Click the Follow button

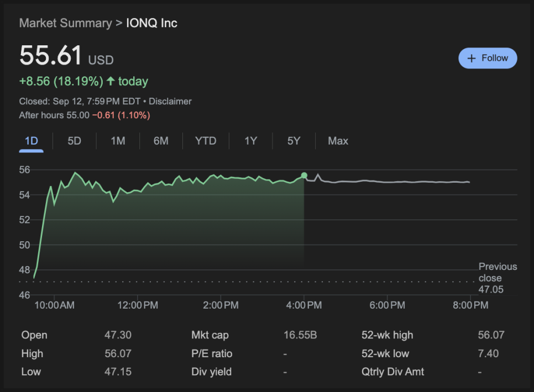pos(488,58)
